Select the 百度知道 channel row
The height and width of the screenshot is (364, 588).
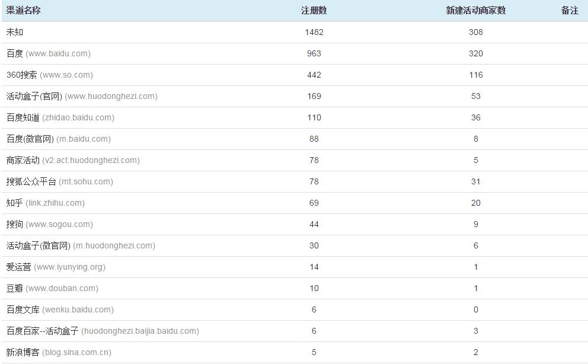(295, 118)
